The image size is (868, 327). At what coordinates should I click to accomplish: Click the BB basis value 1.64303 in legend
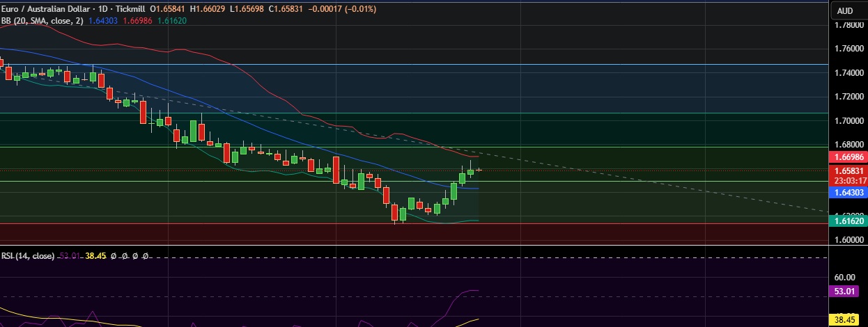(x=104, y=21)
